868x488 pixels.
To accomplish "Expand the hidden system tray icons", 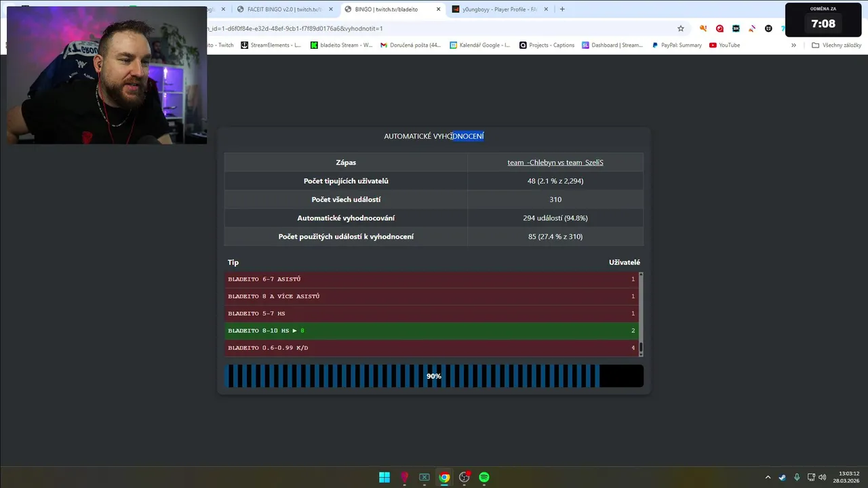I will (768, 477).
